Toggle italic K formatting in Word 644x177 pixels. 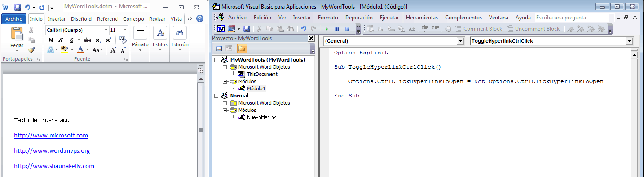tap(61, 40)
